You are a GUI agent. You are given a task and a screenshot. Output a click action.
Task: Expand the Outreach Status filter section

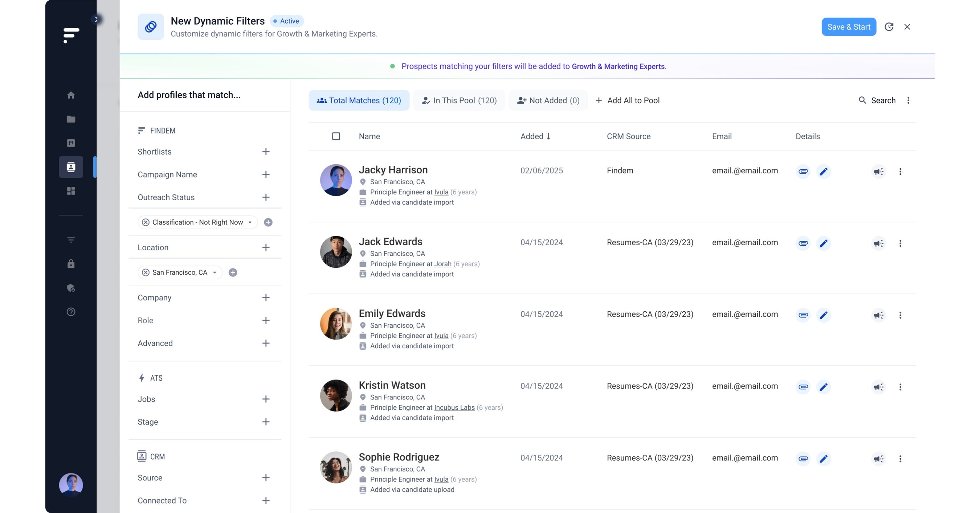(x=266, y=197)
